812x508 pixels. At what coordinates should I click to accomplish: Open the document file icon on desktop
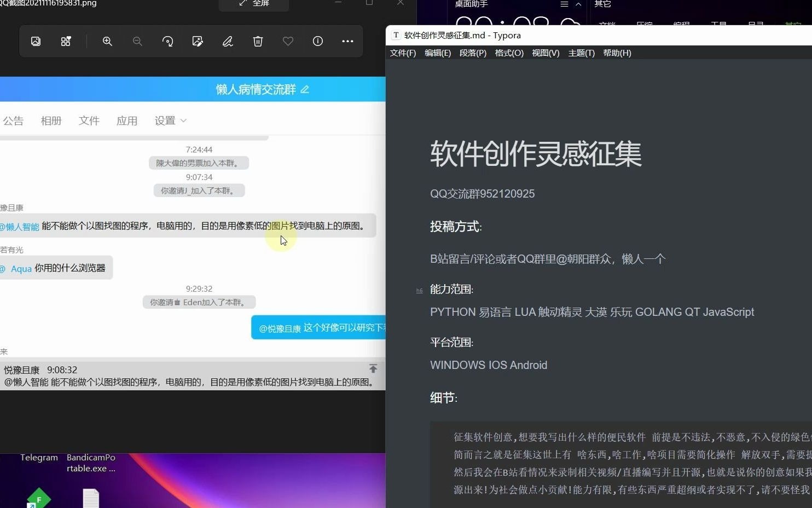coord(91,498)
